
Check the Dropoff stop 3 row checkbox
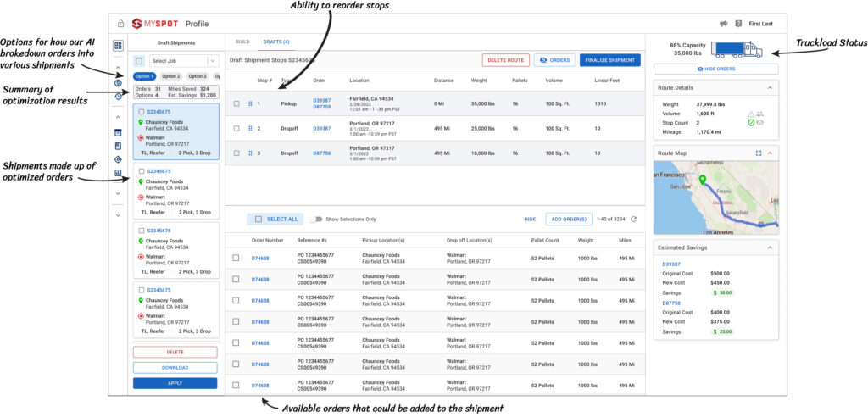pos(236,153)
